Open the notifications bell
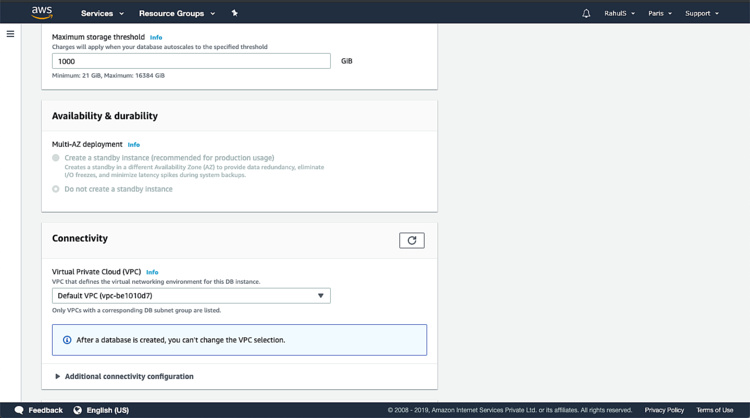 pos(586,13)
